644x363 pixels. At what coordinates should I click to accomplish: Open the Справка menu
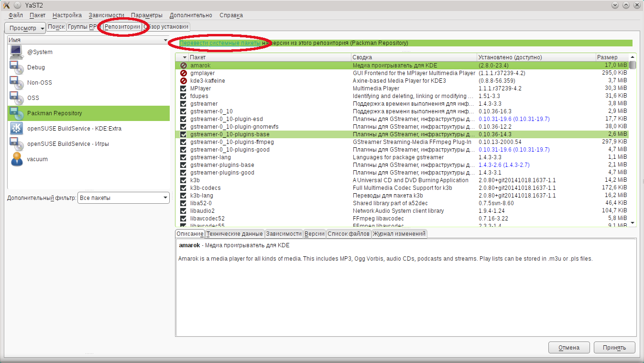pos(231,15)
